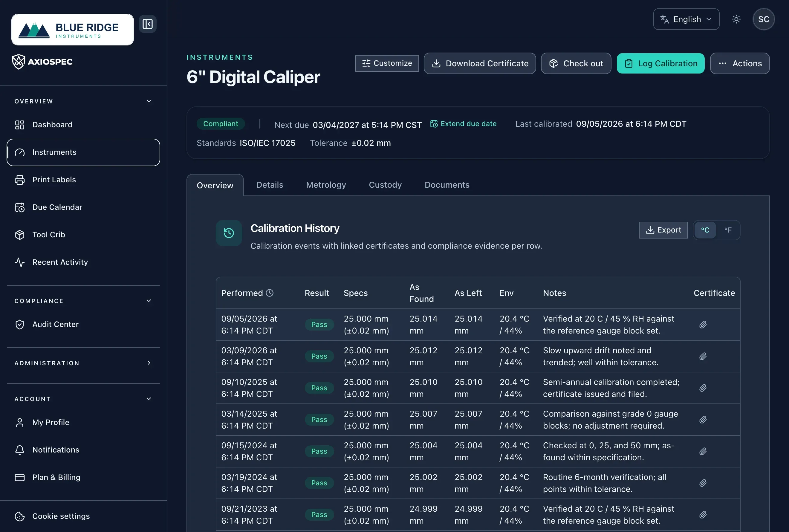The height and width of the screenshot is (532, 789).
Task: Click the As Left column header
Action: click(x=468, y=293)
